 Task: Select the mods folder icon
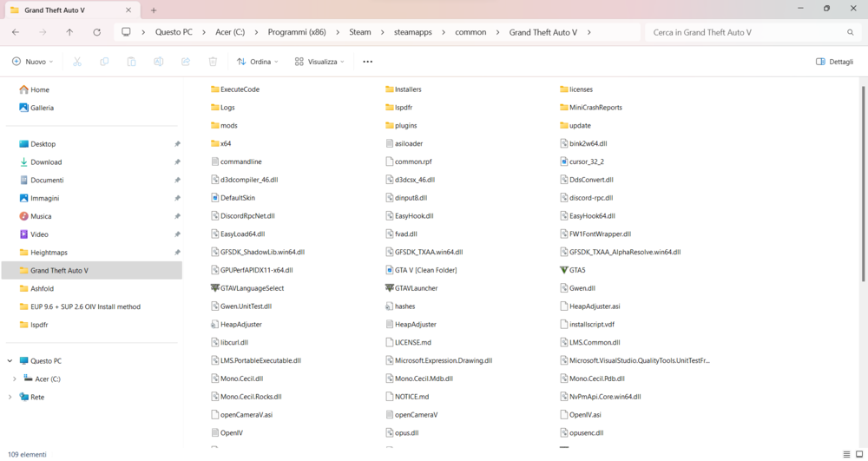coord(214,126)
